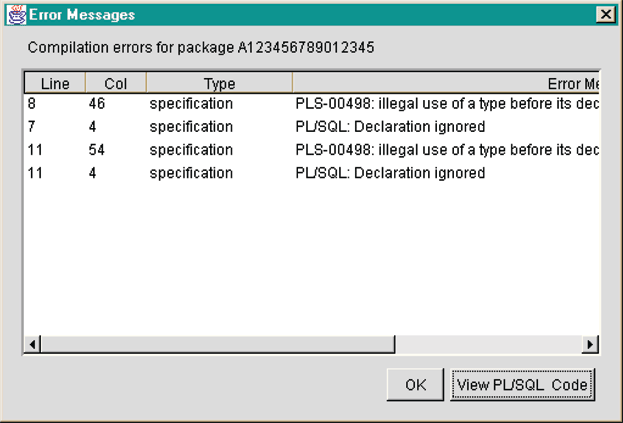Image resolution: width=623 pixels, height=423 pixels.
Task: Click the Error Message column header
Action: tap(446, 84)
